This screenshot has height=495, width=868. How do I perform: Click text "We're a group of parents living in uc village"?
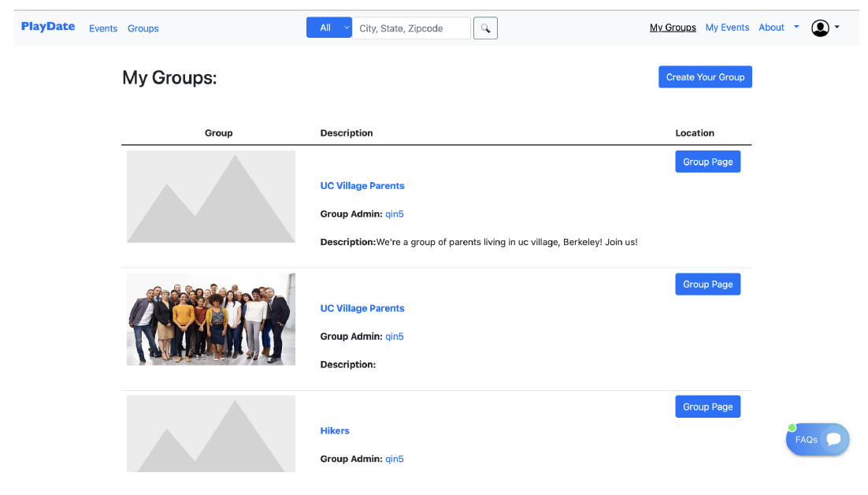click(469, 242)
